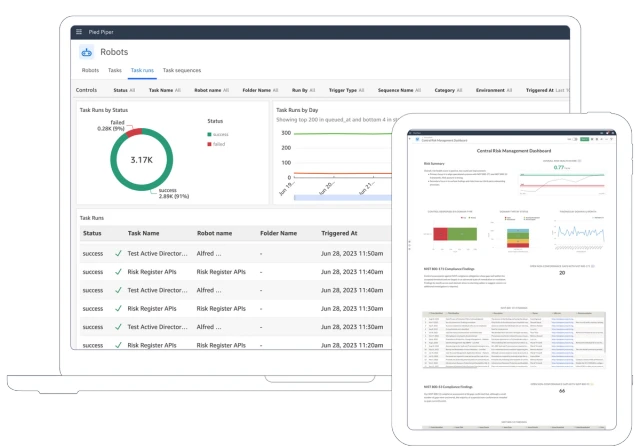This screenshot has width=640, height=446.
Task: Click the green checkmark beside 11:50am run
Action: (118, 253)
